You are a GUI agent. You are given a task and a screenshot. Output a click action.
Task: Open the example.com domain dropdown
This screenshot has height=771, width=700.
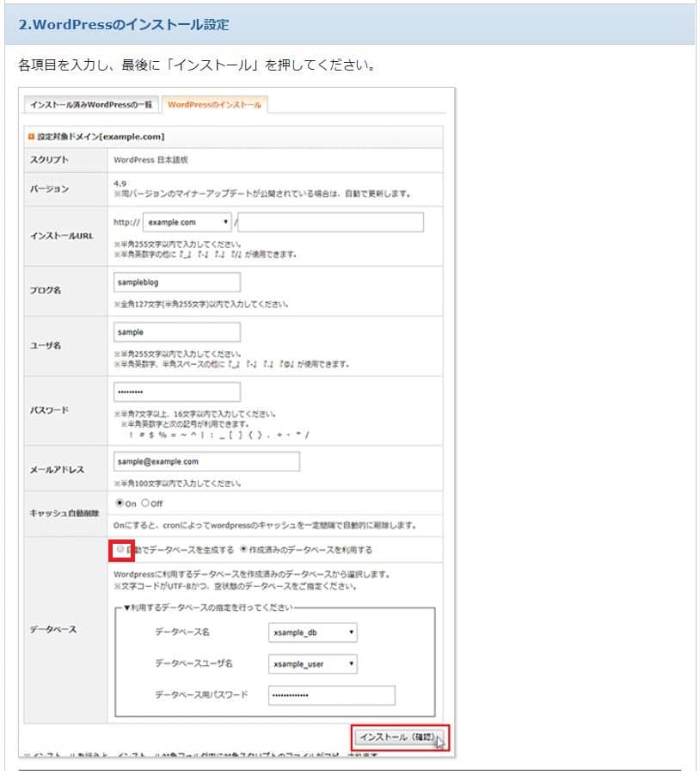tap(187, 222)
